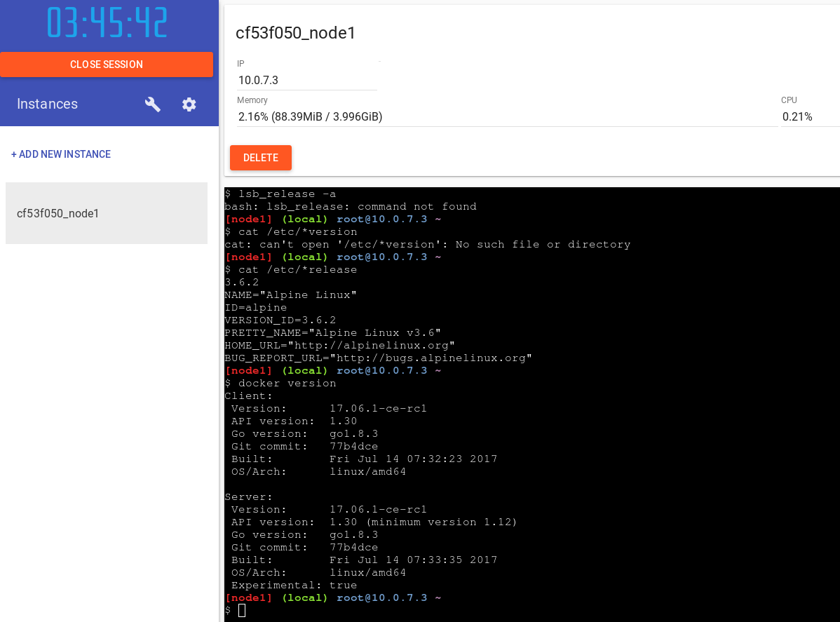Click the root@10.0.7.3 prompt text
Viewport: 840px width, 622px height.
pyautogui.click(x=383, y=597)
